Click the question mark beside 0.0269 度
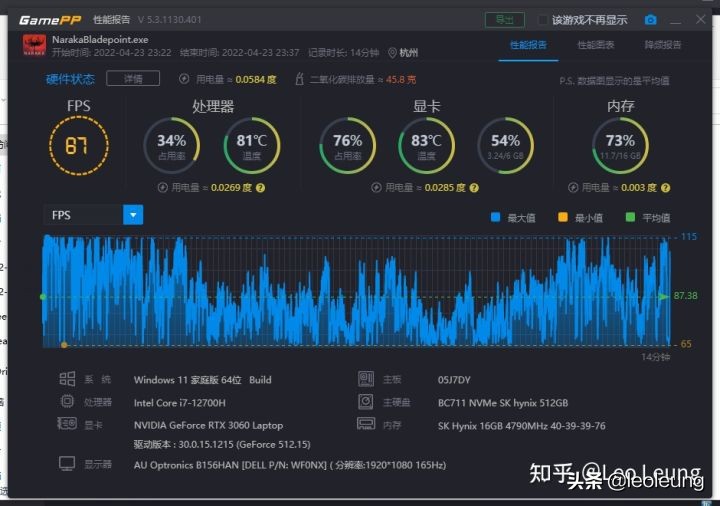 tap(260, 188)
